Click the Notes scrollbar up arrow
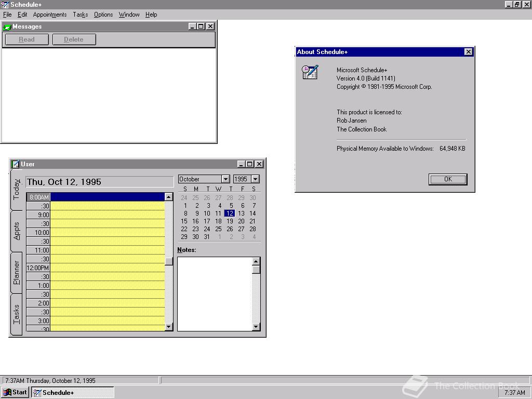This screenshot has height=399, width=532. (x=256, y=261)
